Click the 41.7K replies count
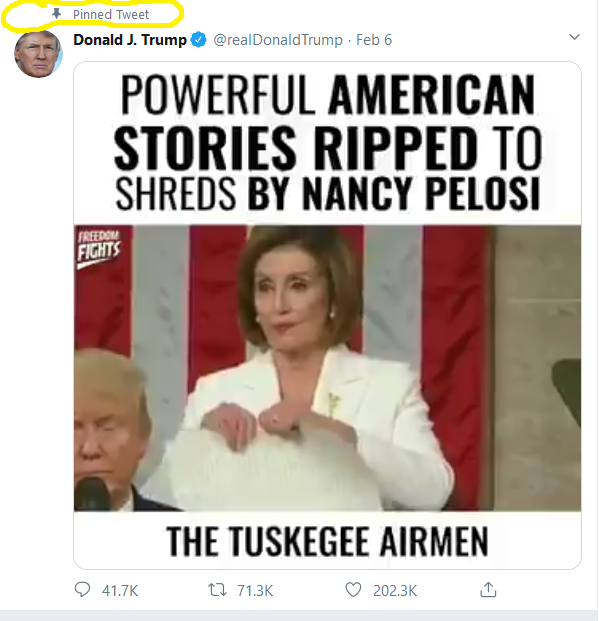The height and width of the screenshot is (621, 599). point(120,591)
